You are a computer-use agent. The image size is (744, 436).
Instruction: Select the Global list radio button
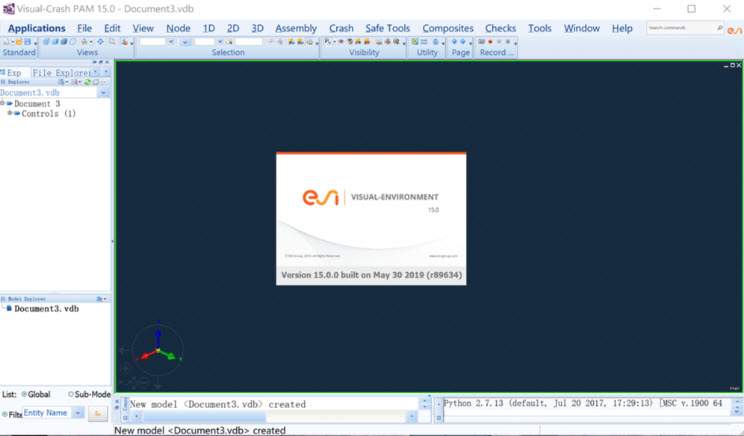pos(25,394)
